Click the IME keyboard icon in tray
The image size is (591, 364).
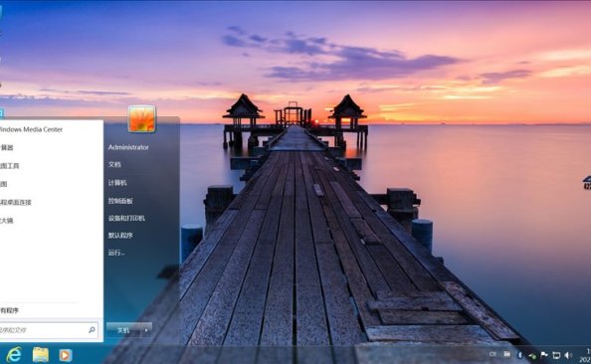coord(507,354)
